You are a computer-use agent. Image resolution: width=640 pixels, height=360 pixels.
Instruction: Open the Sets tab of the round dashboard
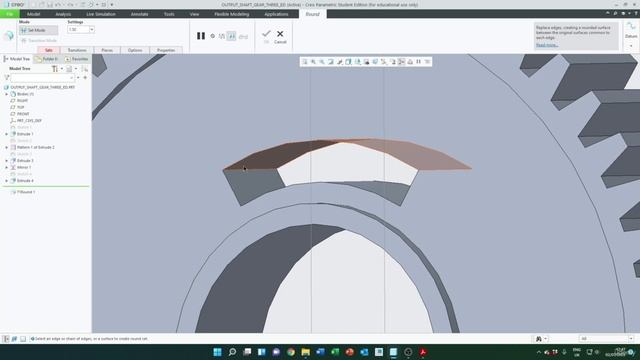49,50
